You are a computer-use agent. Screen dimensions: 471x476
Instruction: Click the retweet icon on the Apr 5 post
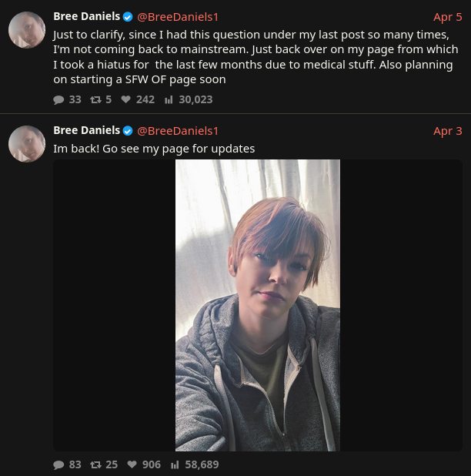tap(95, 99)
